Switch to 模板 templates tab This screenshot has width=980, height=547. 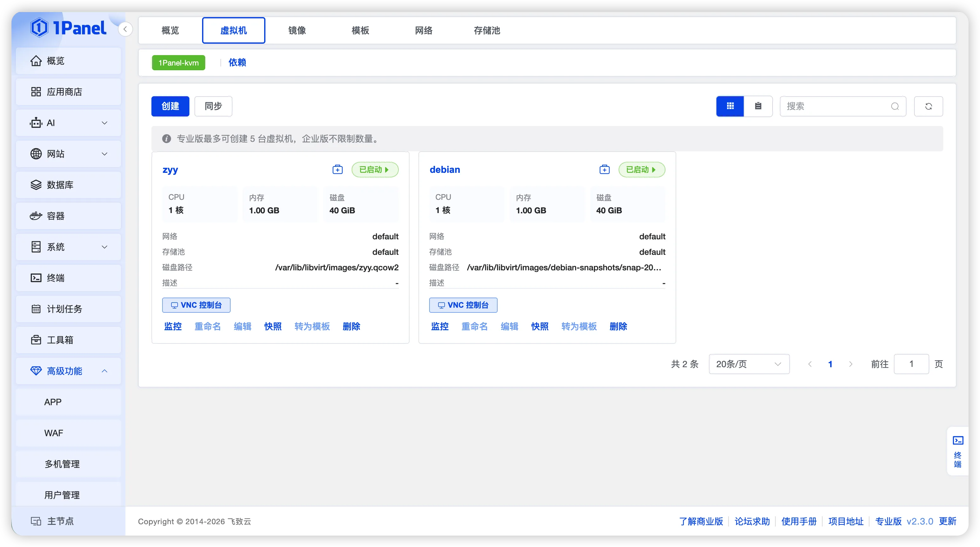click(x=360, y=30)
